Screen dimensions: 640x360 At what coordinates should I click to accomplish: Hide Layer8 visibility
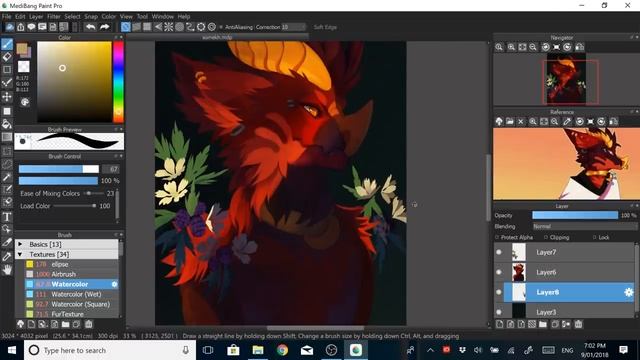click(x=499, y=292)
